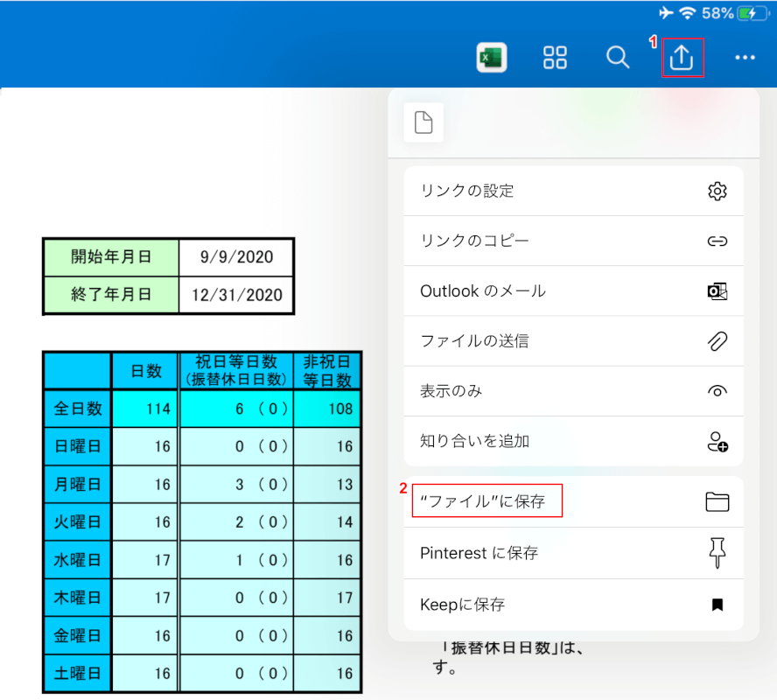Select リンクの設定 menu entry

tap(573, 191)
